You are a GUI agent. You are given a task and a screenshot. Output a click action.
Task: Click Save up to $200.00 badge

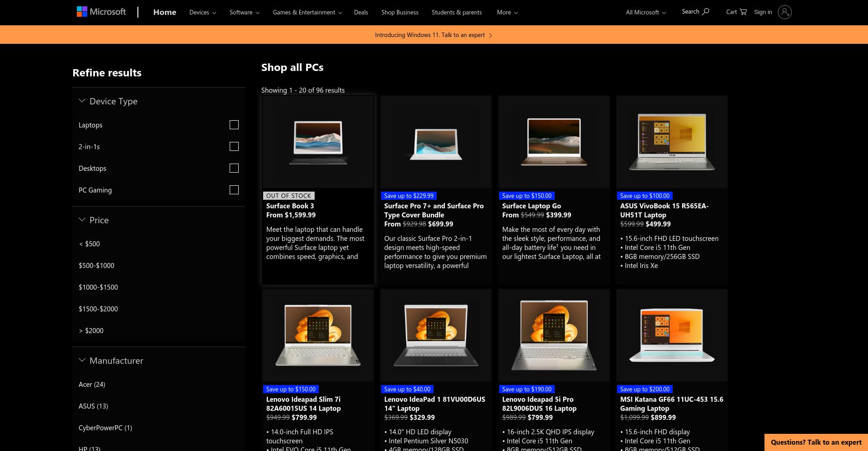(x=645, y=389)
